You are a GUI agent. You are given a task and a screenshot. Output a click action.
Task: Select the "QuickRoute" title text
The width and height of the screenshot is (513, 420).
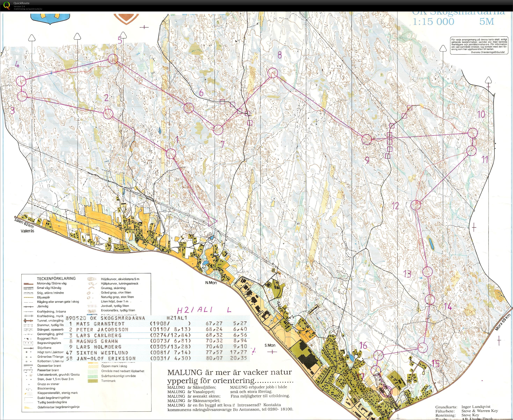tap(21, 3)
